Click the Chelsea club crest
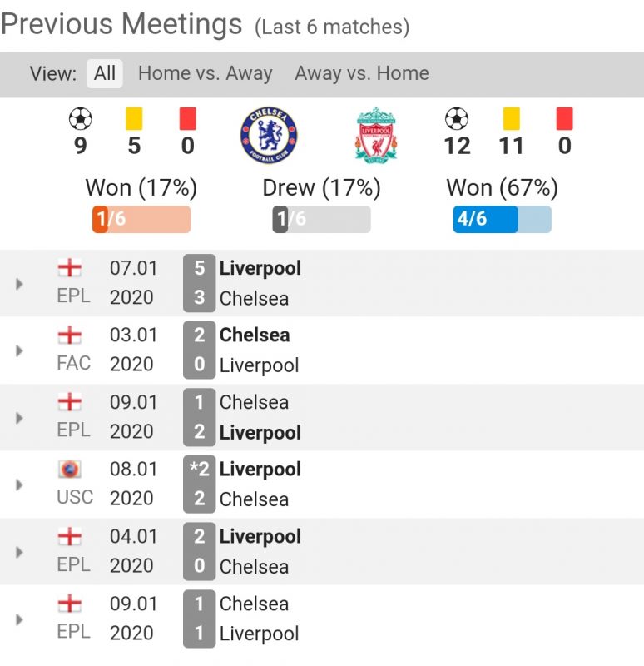 pos(269,135)
